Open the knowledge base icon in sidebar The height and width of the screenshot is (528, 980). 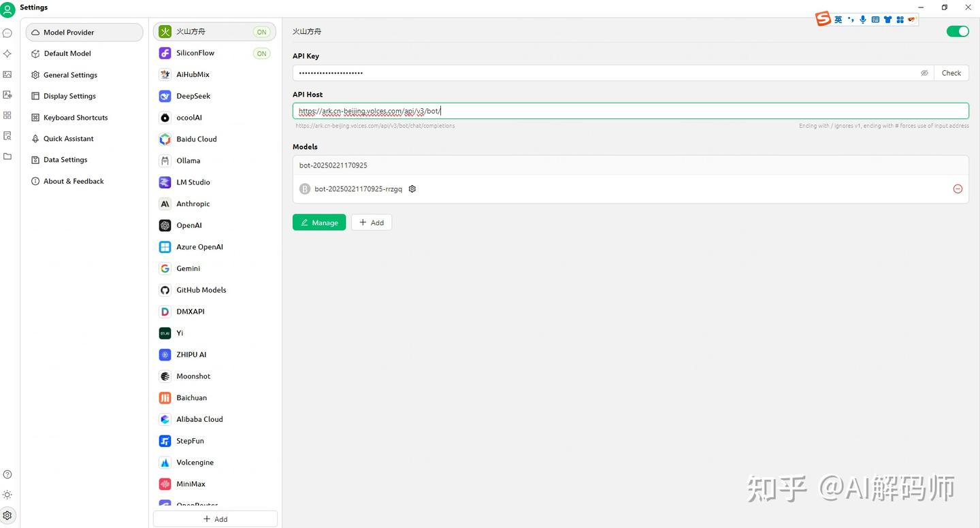pyautogui.click(x=7, y=135)
